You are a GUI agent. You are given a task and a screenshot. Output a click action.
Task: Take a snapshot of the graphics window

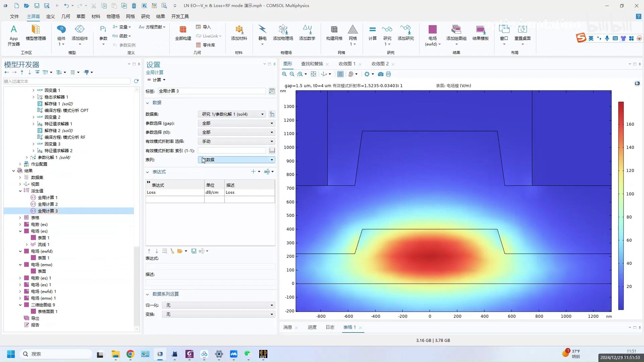(x=380, y=74)
